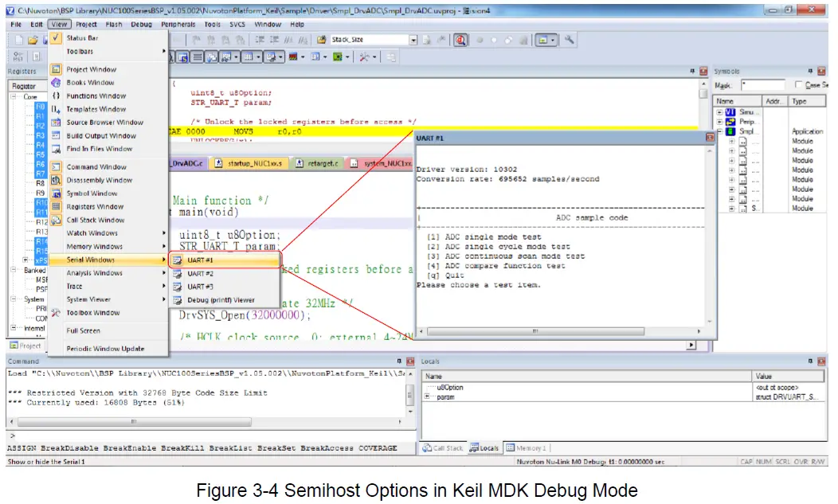Switch to the Call Stack tab
Viewport: 838px width, 504px height.
tap(443, 448)
